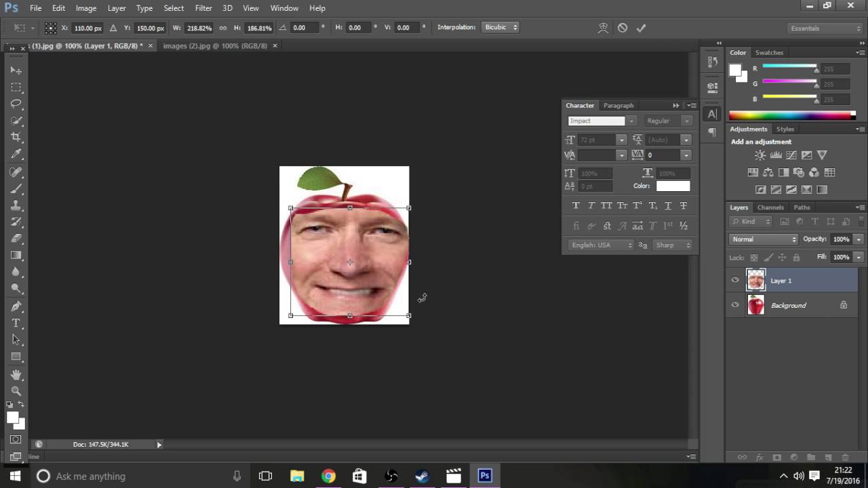Image resolution: width=868 pixels, height=488 pixels.
Task: Click the color spectrum ramp
Action: coord(792,115)
